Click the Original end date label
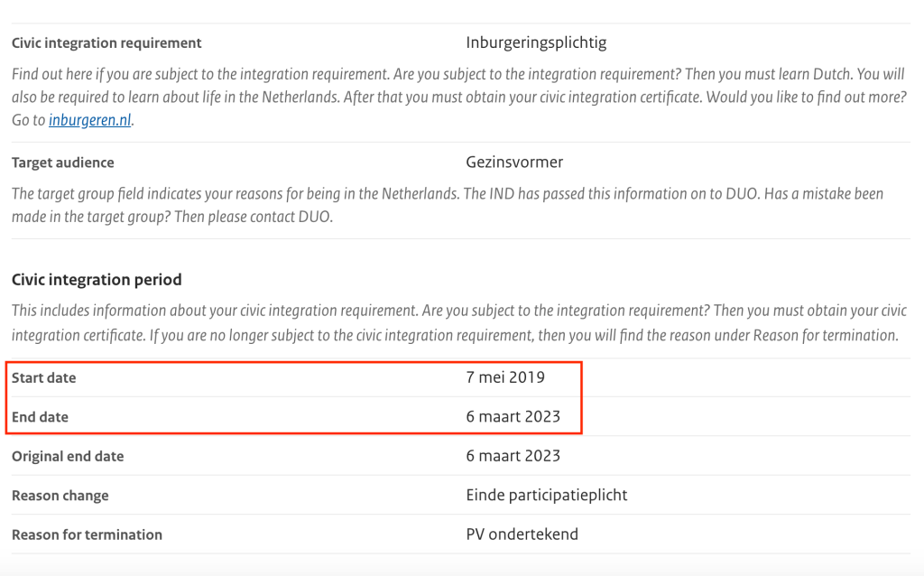Image resolution: width=924 pixels, height=576 pixels. (x=68, y=456)
